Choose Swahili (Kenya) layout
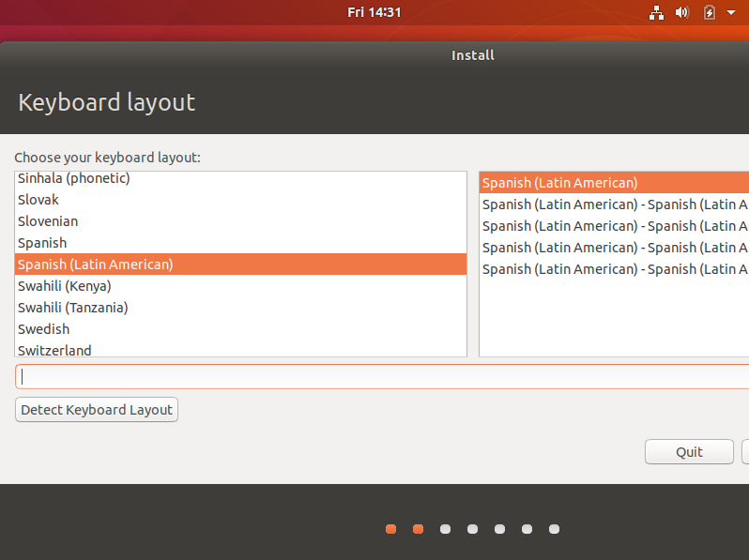The width and height of the screenshot is (749, 560). 64,286
